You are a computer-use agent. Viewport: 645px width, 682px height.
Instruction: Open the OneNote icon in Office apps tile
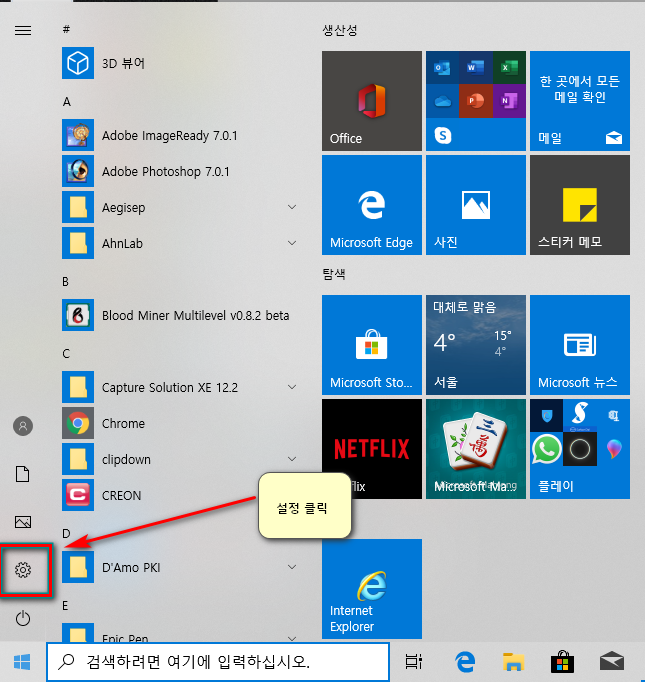pyautogui.click(x=509, y=101)
